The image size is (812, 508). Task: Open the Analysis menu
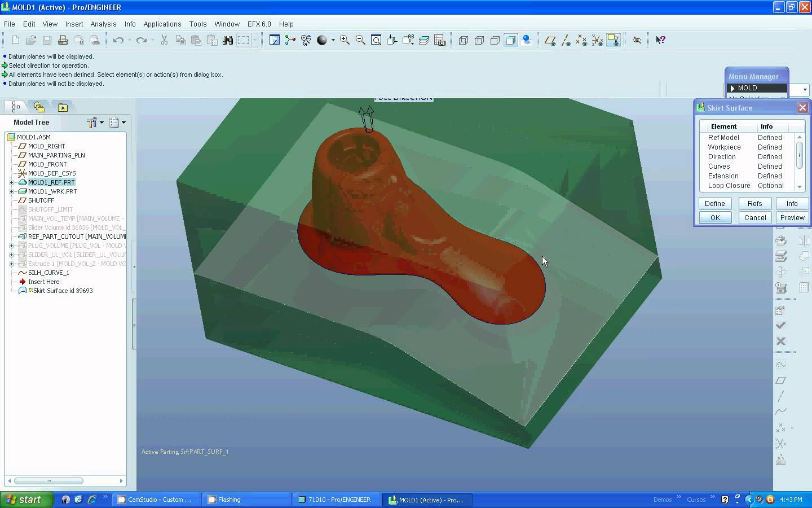(x=103, y=24)
